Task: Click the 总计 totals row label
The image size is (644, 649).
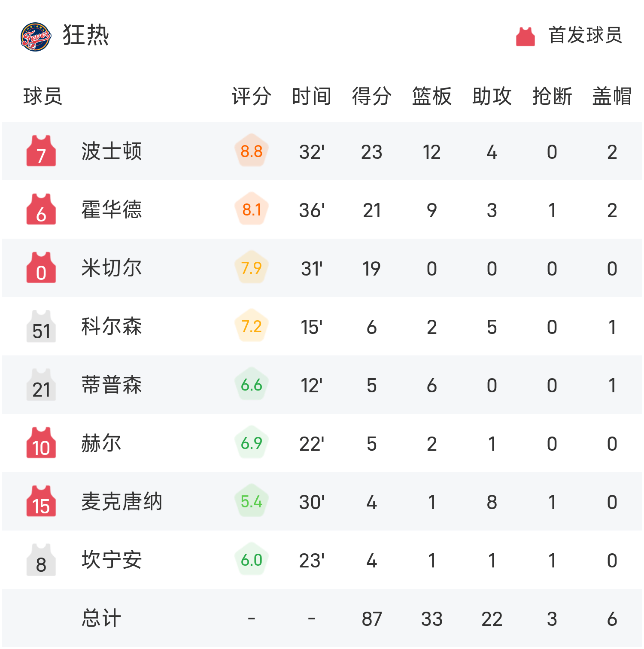Action: (101, 619)
